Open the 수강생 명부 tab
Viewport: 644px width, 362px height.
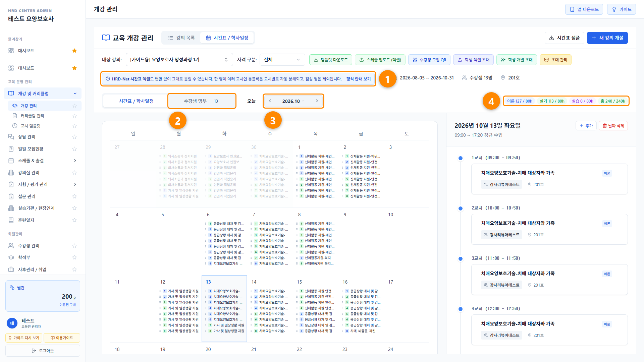tap(202, 101)
